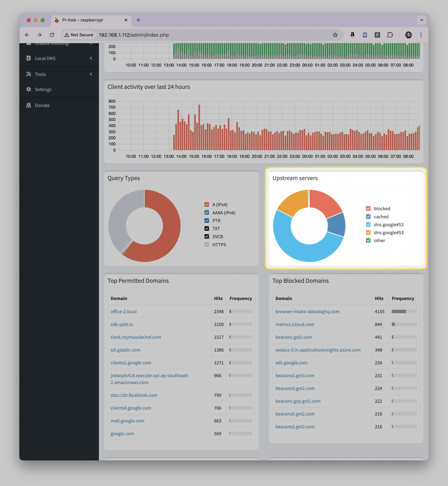The height and width of the screenshot is (486, 448).
Task: Click the Settings gear icon
Action: tap(29, 89)
